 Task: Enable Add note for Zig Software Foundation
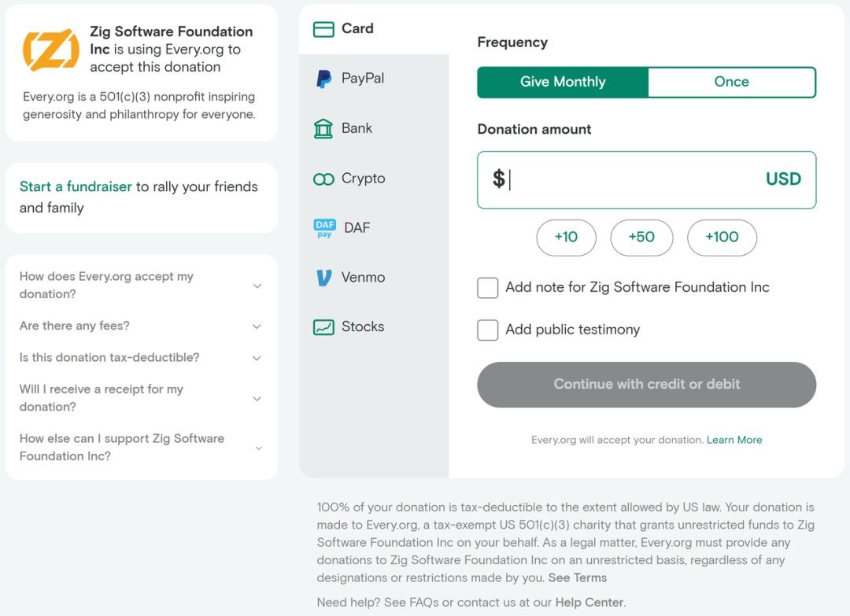(488, 288)
